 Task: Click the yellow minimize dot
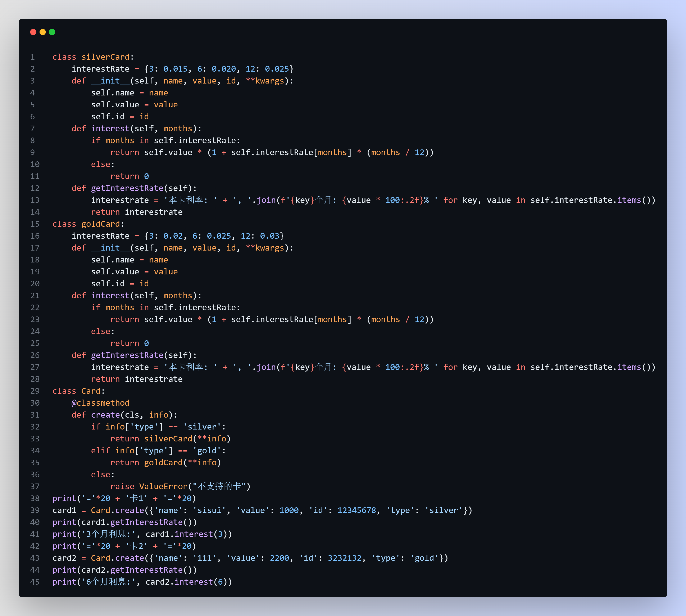[43, 32]
